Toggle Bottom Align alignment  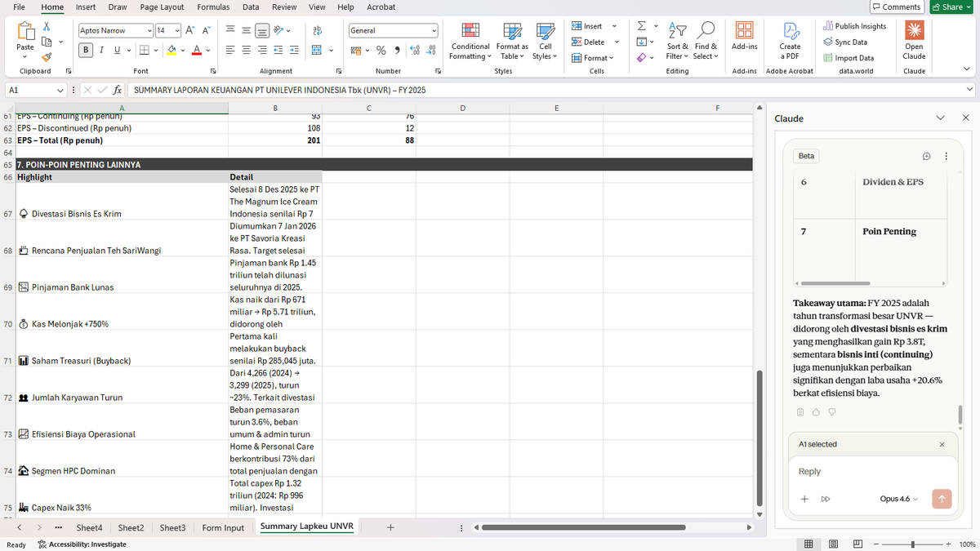click(x=262, y=30)
